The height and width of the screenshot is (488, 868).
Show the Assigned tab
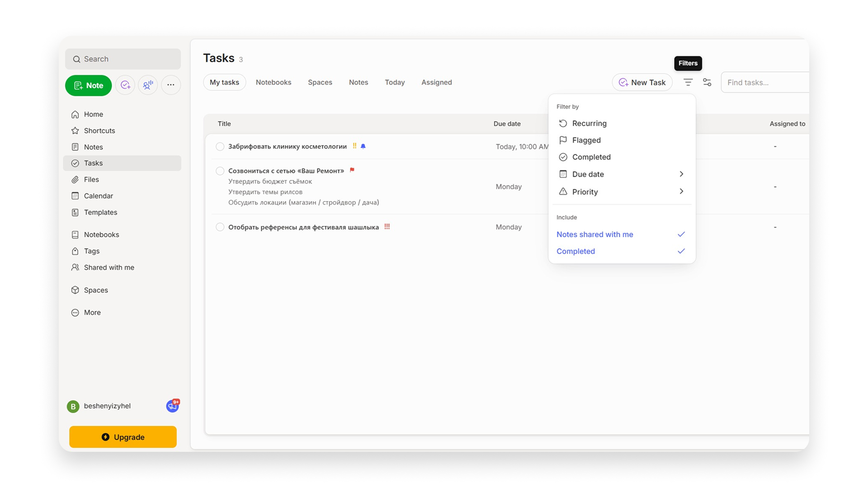pyautogui.click(x=437, y=82)
